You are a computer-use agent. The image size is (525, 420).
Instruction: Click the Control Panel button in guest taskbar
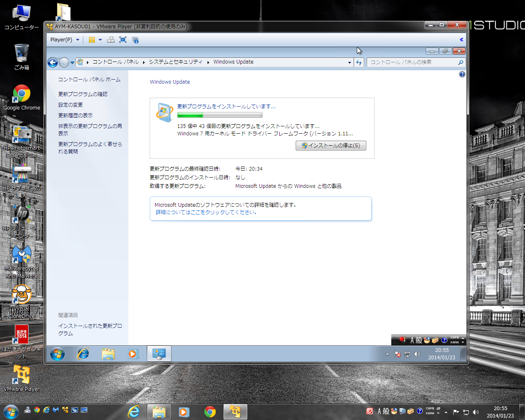click(x=159, y=354)
